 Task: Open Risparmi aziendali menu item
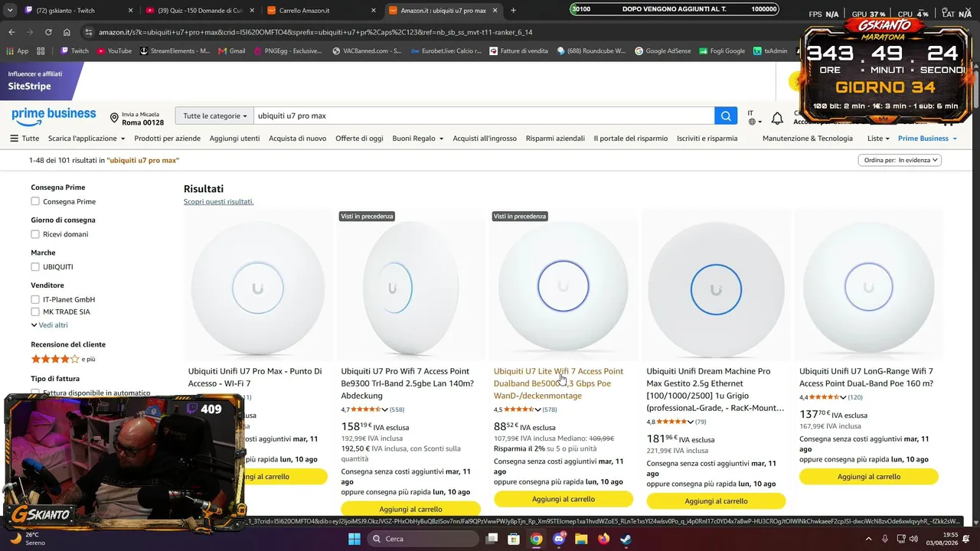[555, 139]
